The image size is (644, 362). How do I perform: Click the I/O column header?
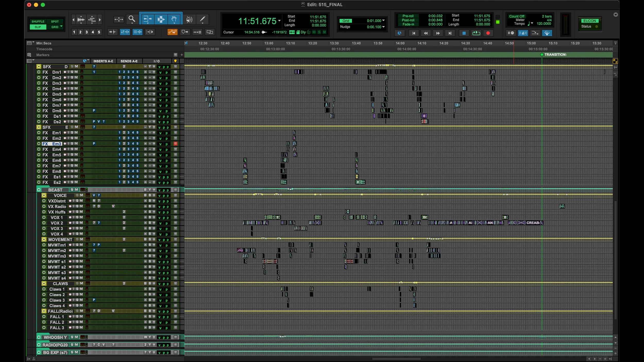tap(157, 61)
